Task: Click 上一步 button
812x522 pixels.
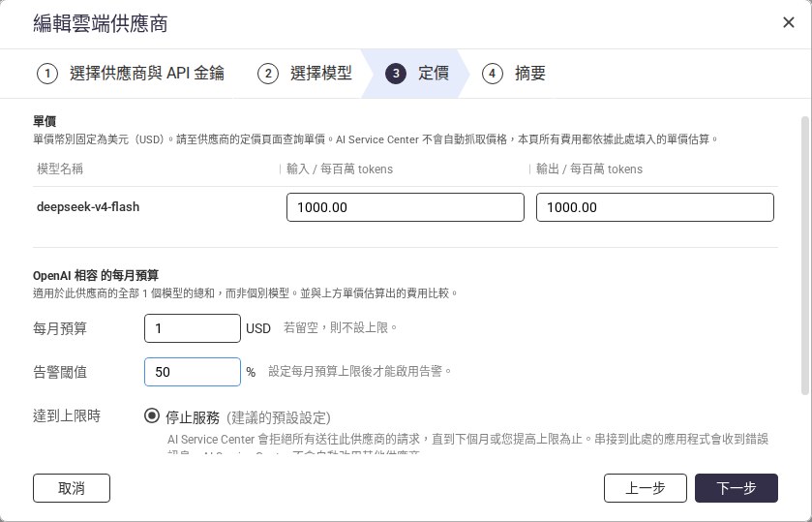Action: click(646, 488)
